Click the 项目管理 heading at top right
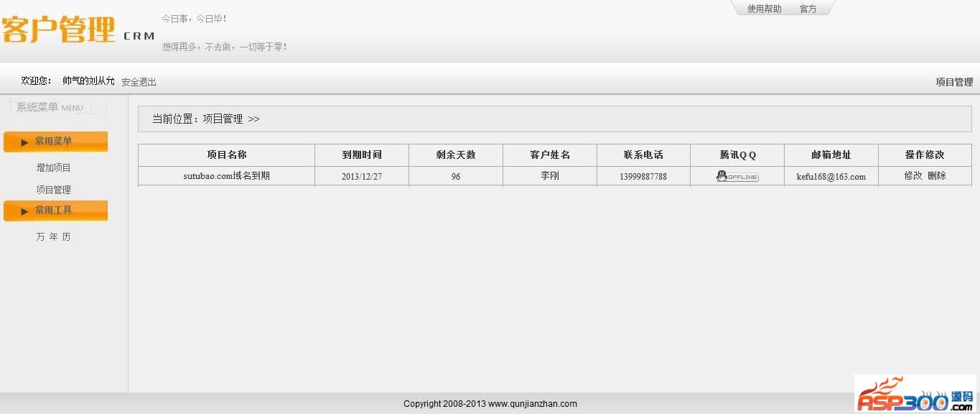Screen dimensions: 980x414 [954, 82]
